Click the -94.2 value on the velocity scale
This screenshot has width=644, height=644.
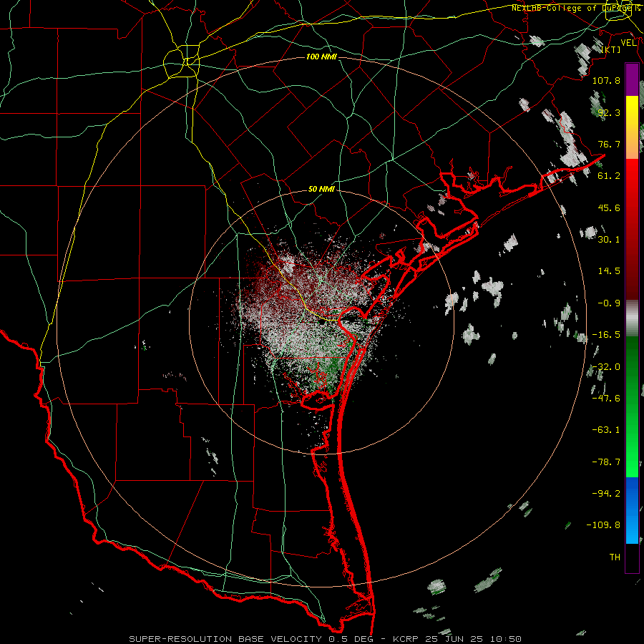click(606, 494)
